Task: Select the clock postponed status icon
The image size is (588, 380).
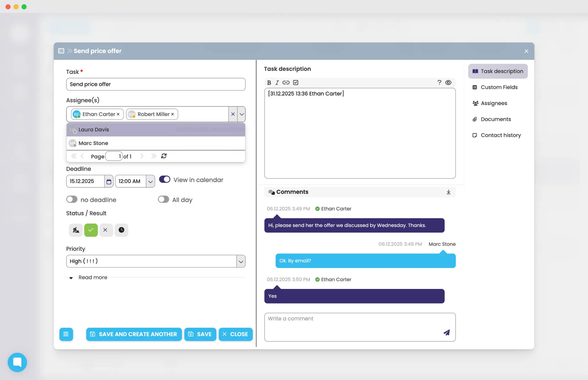Action: click(x=121, y=230)
